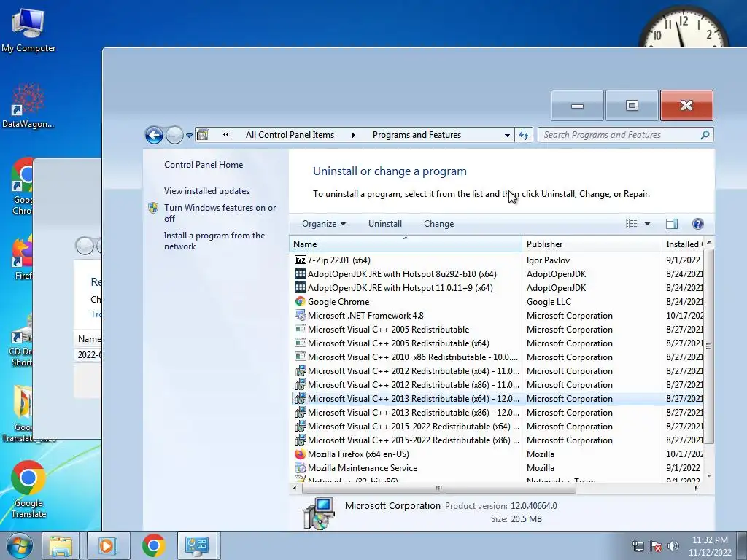747x560 pixels.
Task: Open the recent pages dropdown arrow
Action: [189, 136]
